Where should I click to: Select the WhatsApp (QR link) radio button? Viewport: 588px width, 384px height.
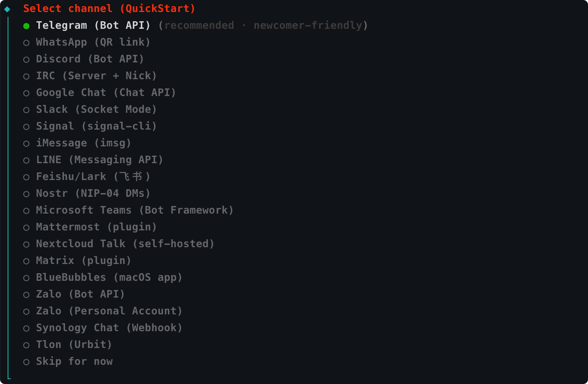click(x=26, y=43)
